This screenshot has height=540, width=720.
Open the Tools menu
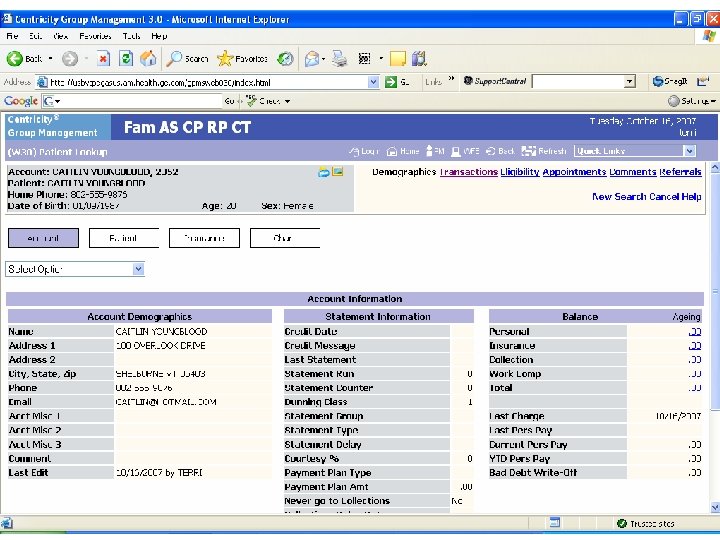[131, 36]
